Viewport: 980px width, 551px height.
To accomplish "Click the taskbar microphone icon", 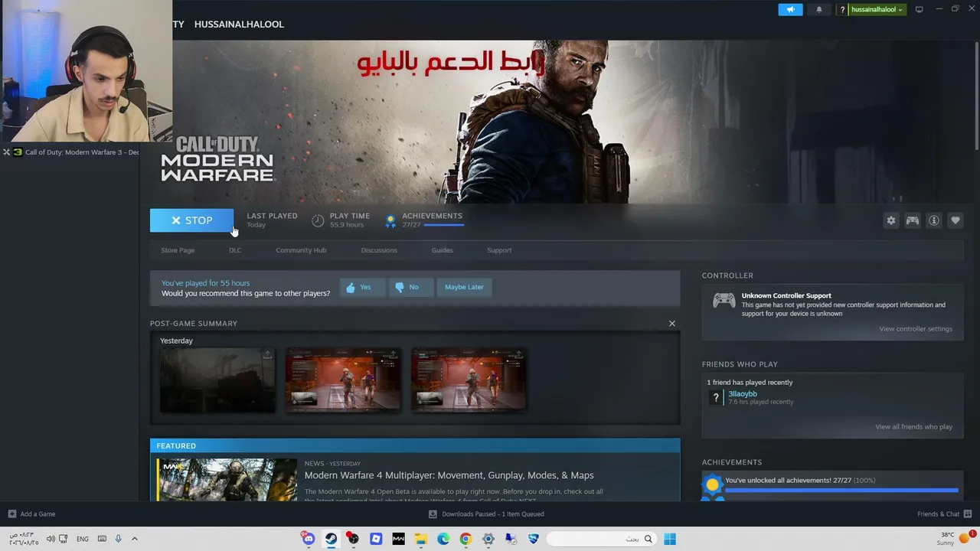I will pyautogui.click(x=118, y=539).
